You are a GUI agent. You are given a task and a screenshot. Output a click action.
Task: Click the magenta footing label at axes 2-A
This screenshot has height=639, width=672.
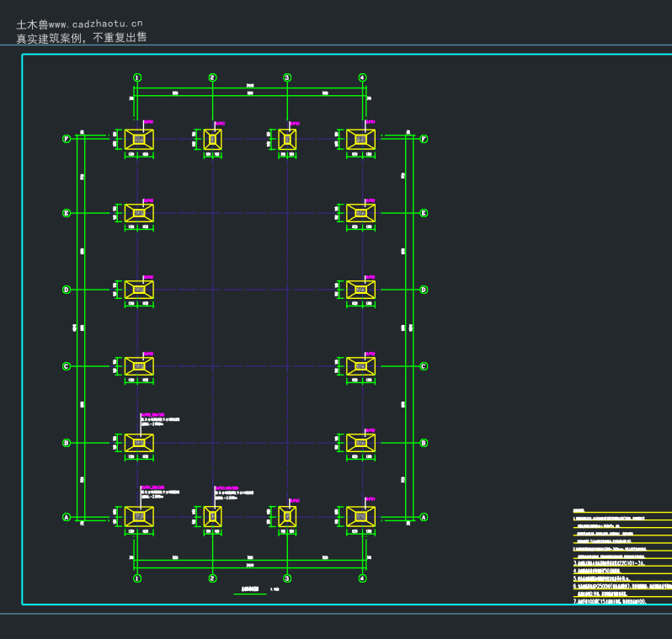tap(227, 488)
